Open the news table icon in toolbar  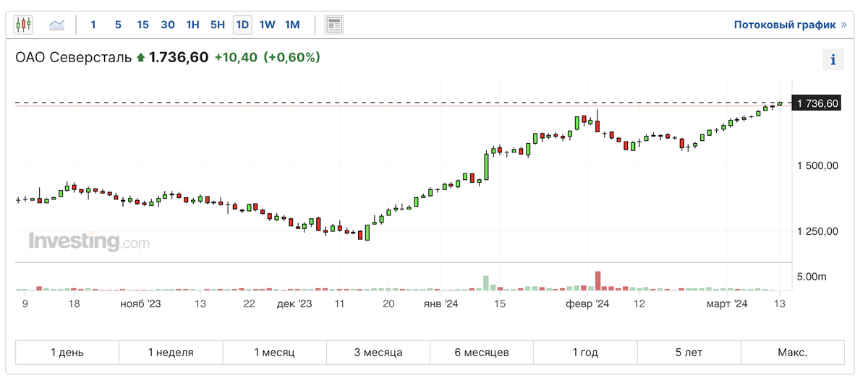coord(333,25)
